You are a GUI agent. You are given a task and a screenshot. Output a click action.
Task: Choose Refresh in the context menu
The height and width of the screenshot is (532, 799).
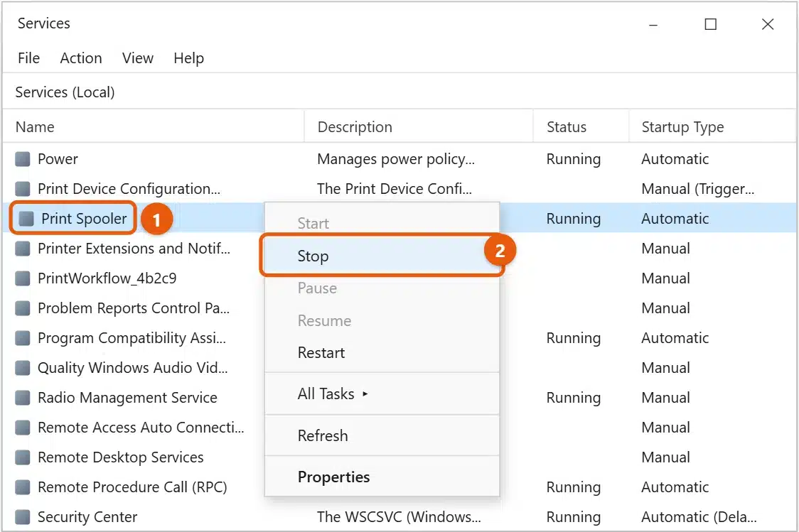[x=382, y=436]
